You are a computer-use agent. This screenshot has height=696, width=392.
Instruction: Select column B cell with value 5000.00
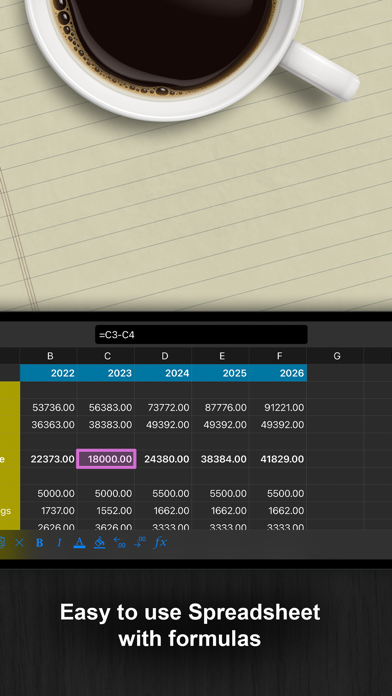click(x=48, y=494)
